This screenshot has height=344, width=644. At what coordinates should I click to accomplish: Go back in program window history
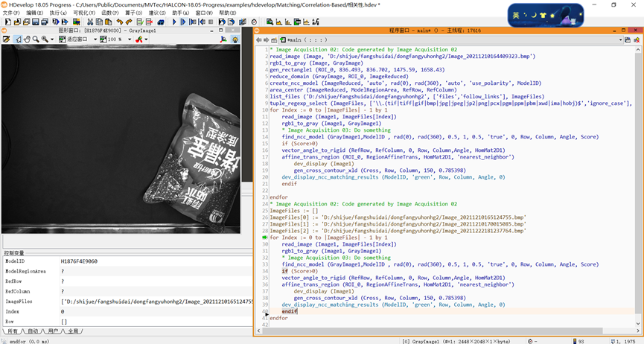(258, 40)
